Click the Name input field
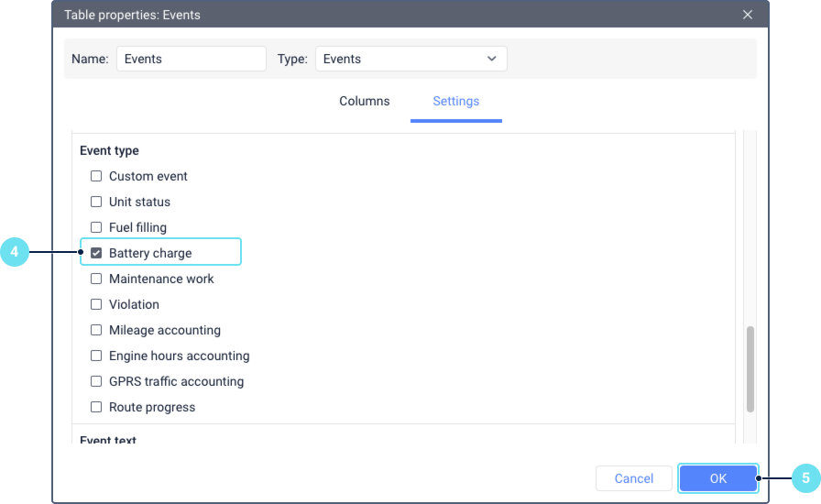 (191, 59)
